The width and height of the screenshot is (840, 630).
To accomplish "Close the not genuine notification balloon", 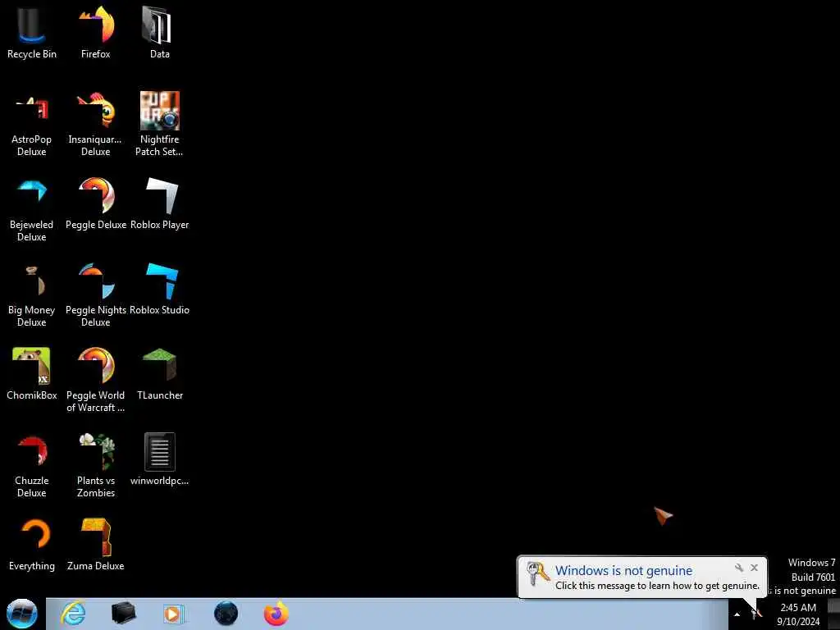I will [x=755, y=568].
